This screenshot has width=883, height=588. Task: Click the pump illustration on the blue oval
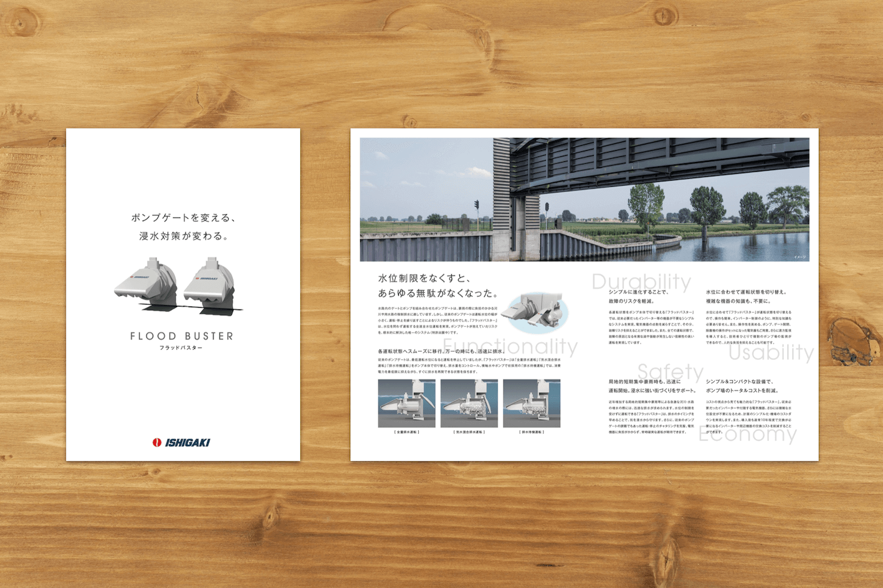click(x=535, y=311)
